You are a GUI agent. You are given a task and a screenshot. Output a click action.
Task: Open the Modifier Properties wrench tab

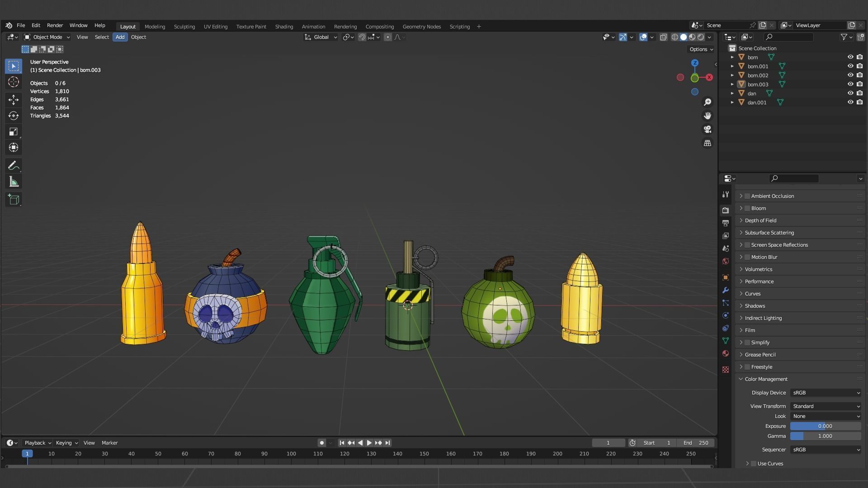726,290
